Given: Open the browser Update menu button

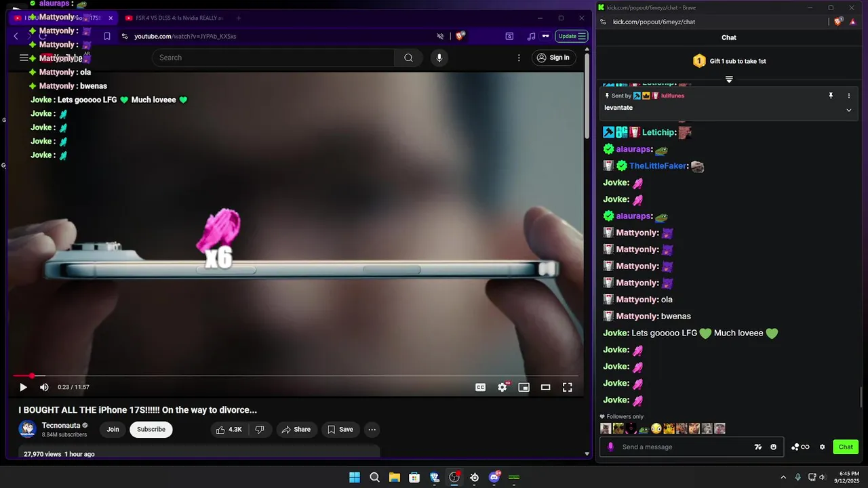Looking at the screenshot, I should coord(571,36).
